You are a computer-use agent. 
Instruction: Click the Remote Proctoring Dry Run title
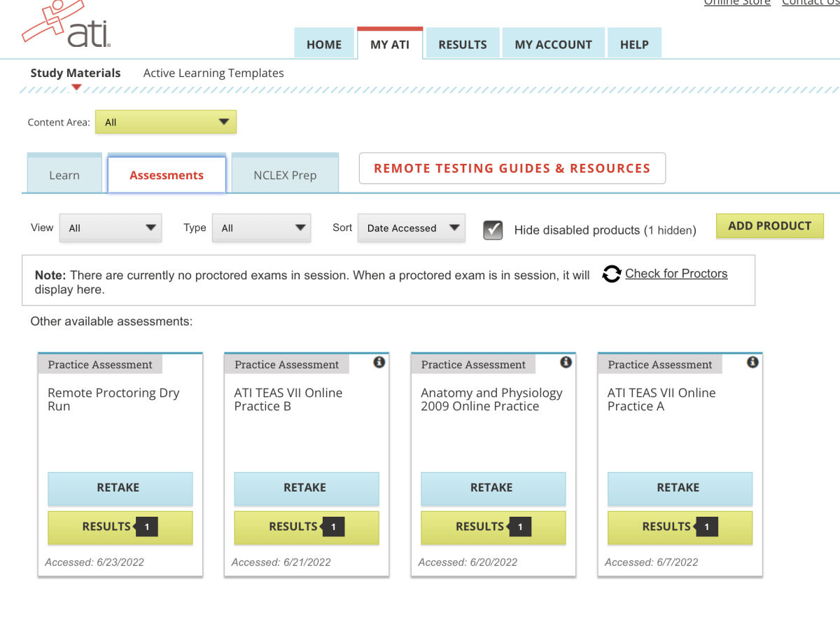(x=113, y=400)
